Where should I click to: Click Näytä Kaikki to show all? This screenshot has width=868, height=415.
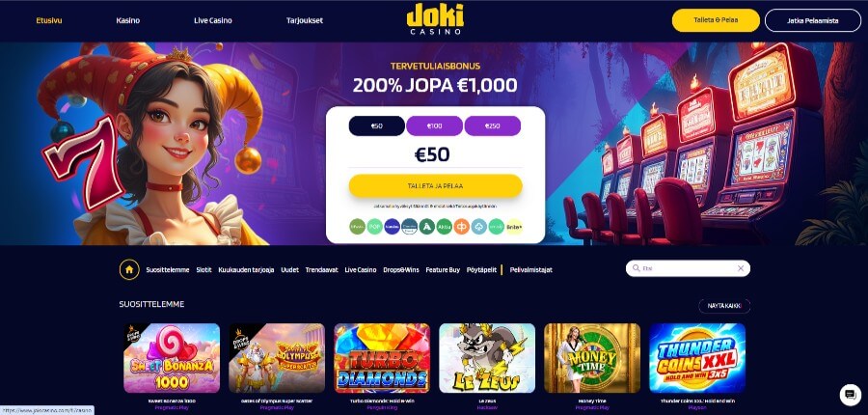(x=724, y=306)
